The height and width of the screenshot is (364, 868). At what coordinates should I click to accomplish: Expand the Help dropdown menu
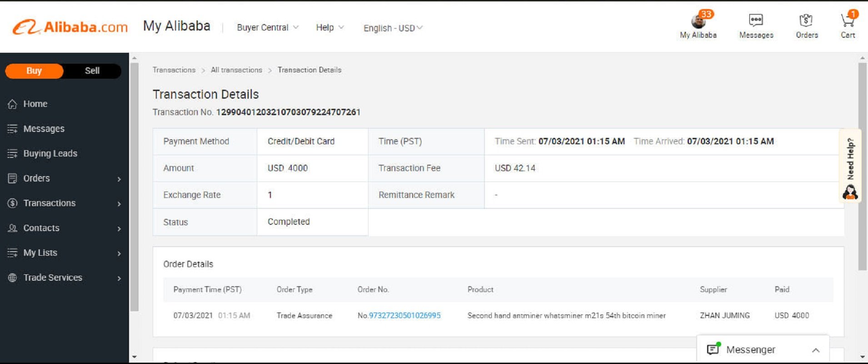tap(329, 28)
